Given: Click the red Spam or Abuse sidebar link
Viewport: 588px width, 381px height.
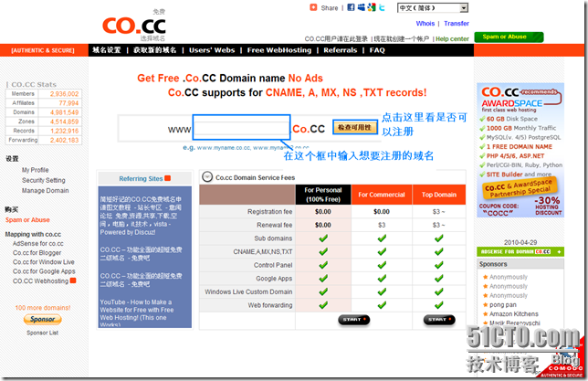Looking at the screenshot, I should click(27, 219).
